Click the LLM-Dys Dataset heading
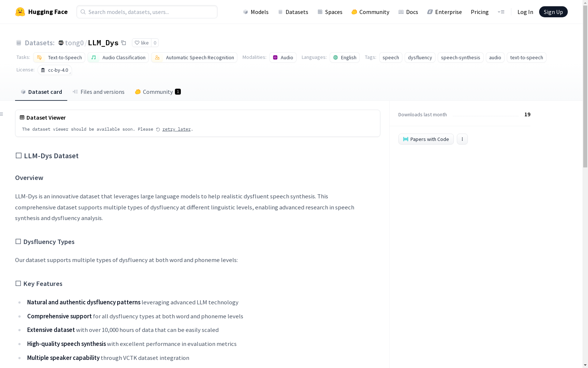Image resolution: width=588 pixels, height=368 pixels. 47,156
